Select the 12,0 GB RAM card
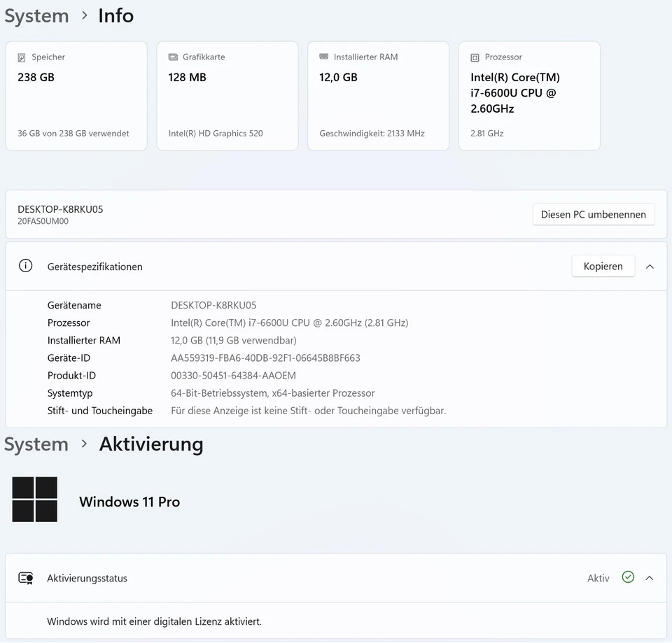 point(378,96)
